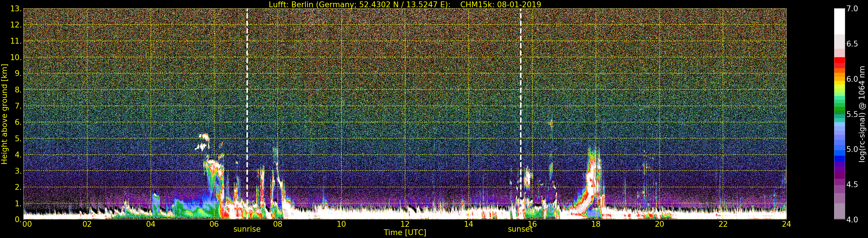Click the 13 tick on the height axis

[16, 9]
